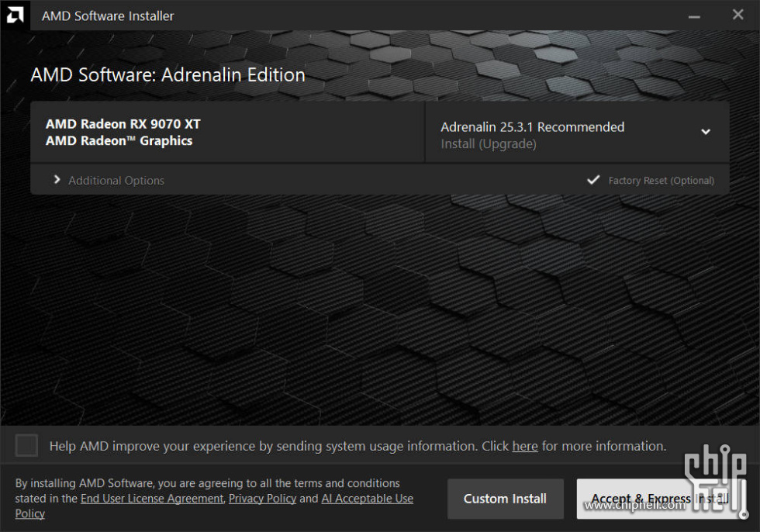Open the Adrenalin 25.3.1 version dropdown
The height and width of the screenshot is (532, 760).
(706, 132)
